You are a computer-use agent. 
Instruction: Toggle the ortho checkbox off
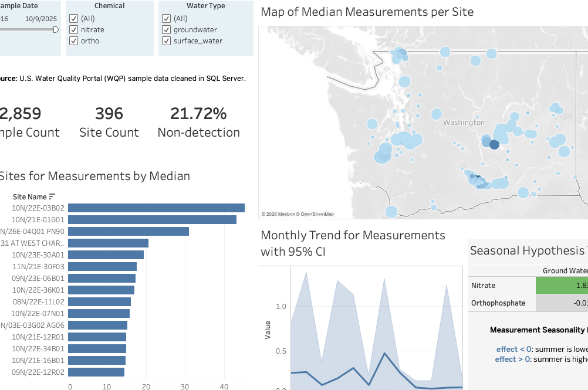pos(73,40)
